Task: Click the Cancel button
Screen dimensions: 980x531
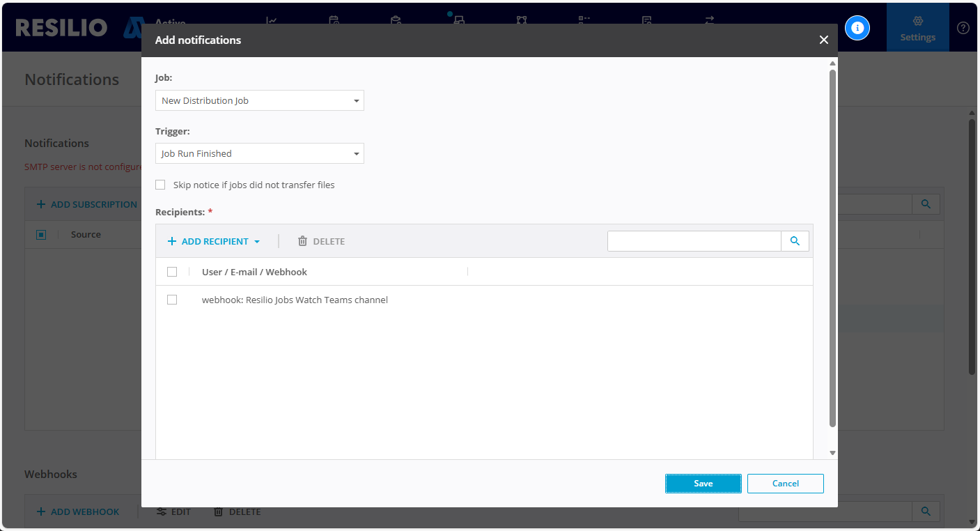Action: 785,484
